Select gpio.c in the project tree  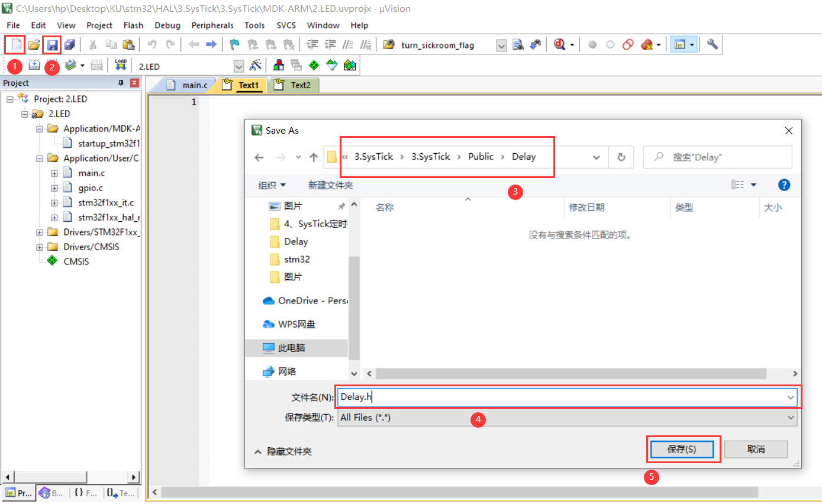(91, 188)
